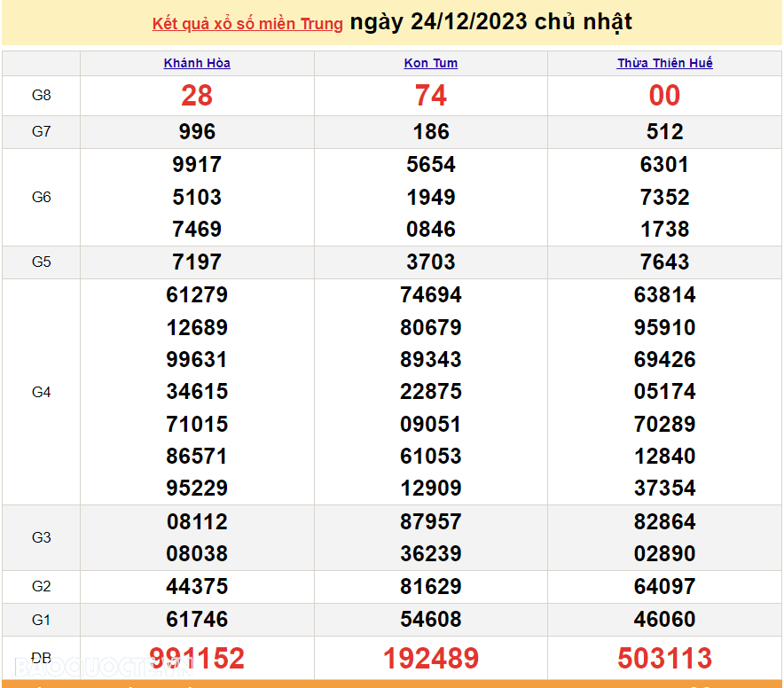This screenshot has width=784, height=688.
Task: Select the G3 number 87957
Action: click(431, 521)
